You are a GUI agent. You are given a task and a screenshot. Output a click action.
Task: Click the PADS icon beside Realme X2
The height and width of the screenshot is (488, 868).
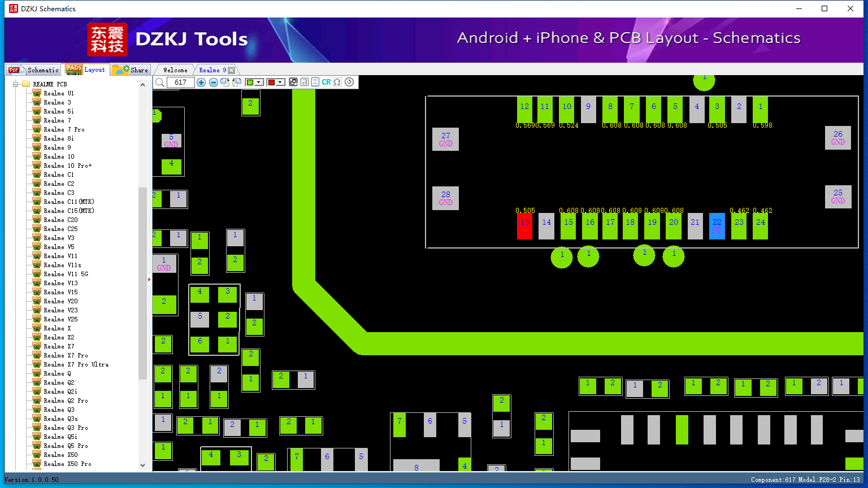37,337
